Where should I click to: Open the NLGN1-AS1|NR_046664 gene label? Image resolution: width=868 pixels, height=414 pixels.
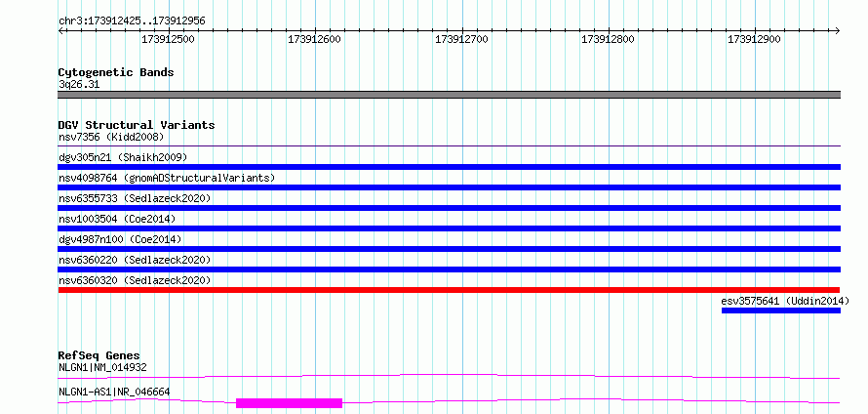tap(114, 393)
